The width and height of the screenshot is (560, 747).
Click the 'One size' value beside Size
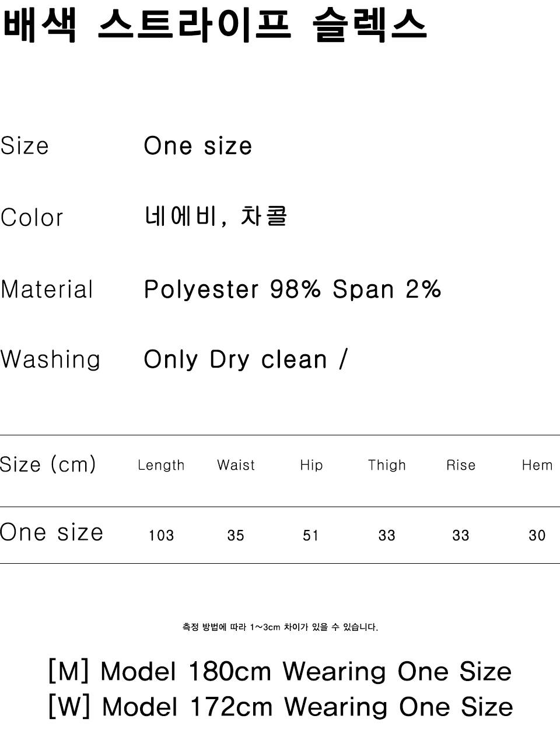[198, 146]
